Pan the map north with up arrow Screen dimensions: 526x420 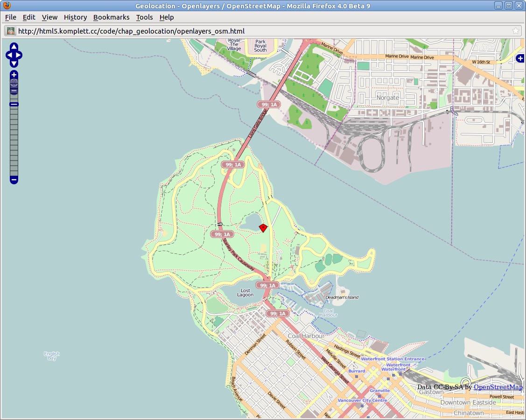14,47
